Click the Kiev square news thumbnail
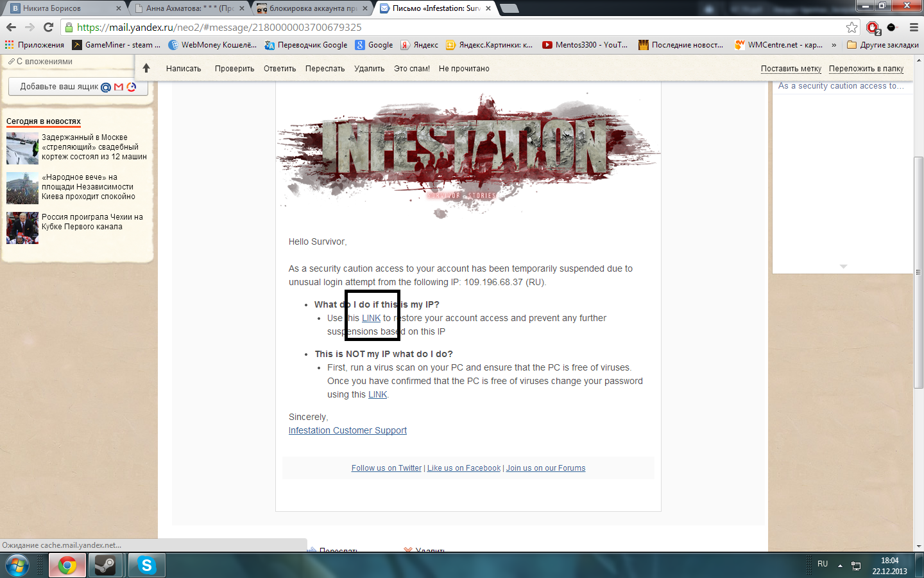 point(22,188)
